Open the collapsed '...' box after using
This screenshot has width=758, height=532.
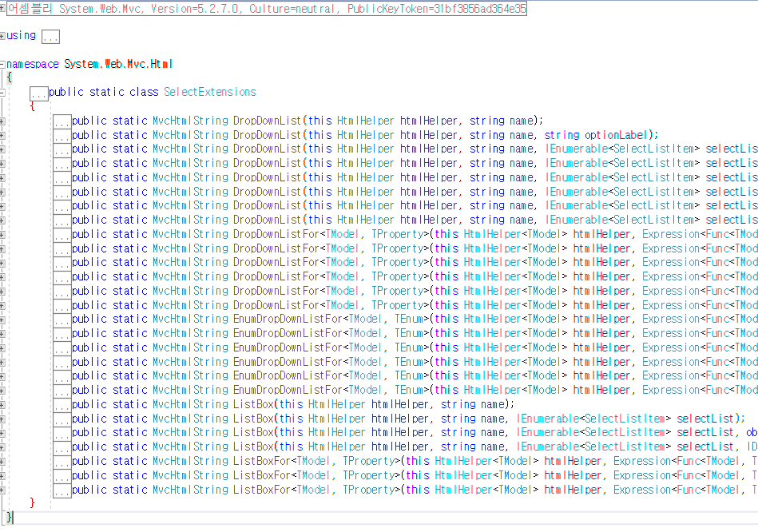click(x=50, y=37)
